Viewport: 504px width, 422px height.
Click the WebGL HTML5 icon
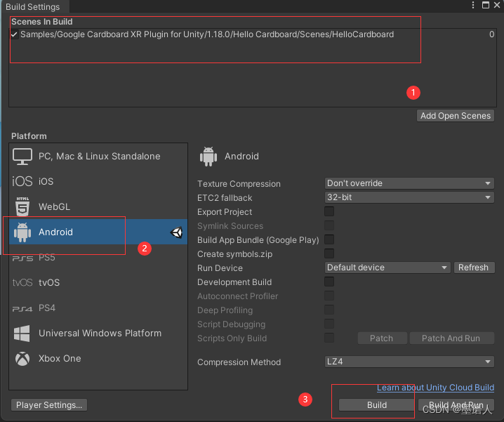click(22, 206)
